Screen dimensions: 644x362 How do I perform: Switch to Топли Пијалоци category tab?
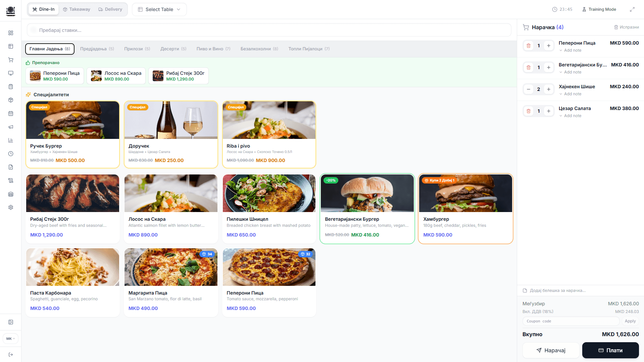point(309,49)
